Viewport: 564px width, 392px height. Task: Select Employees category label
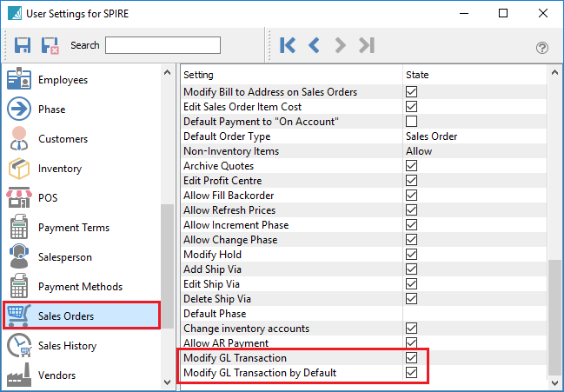click(63, 80)
